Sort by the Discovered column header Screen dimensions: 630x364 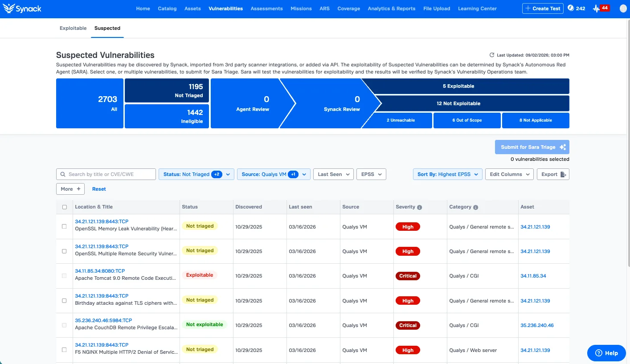[249, 207]
